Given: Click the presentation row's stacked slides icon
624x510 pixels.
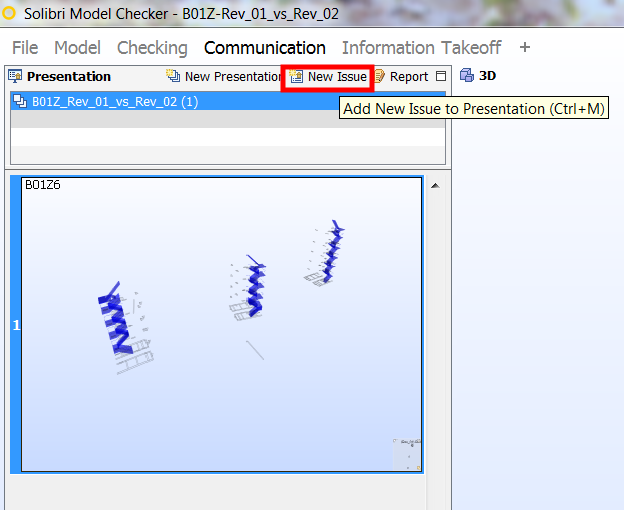Looking at the screenshot, I should (20, 101).
